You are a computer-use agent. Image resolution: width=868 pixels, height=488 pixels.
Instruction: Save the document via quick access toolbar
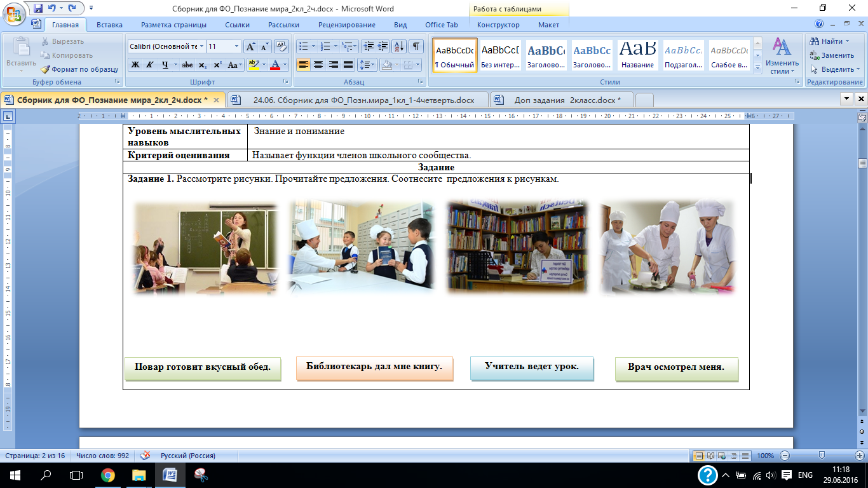click(x=38, y=8)
